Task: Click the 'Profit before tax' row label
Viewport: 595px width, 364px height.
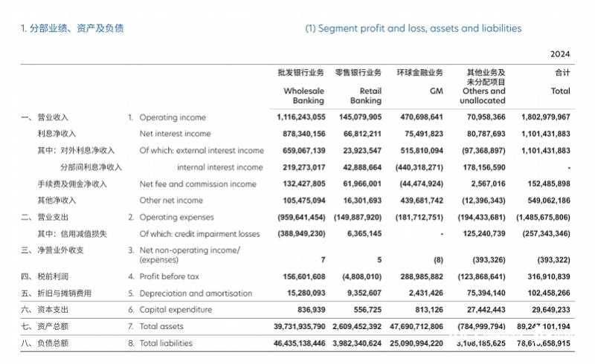Action: pyautogui.click(x=170, y=276)
